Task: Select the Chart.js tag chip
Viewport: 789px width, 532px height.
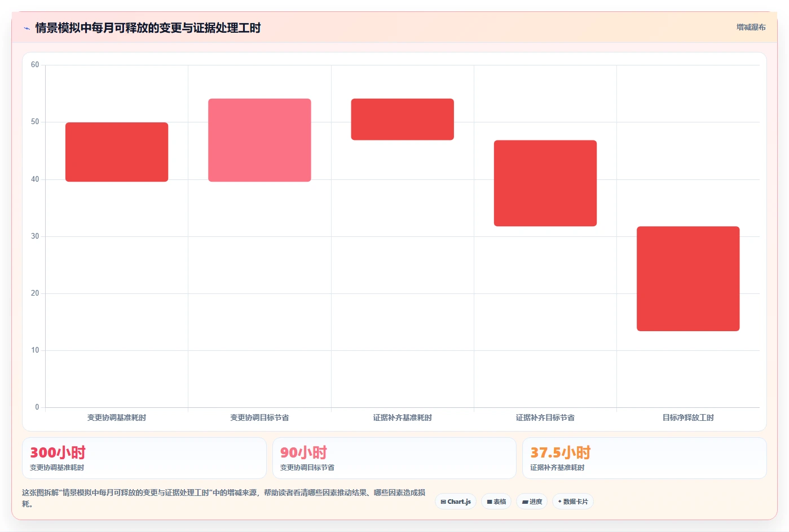Action: tap(456, 502)
